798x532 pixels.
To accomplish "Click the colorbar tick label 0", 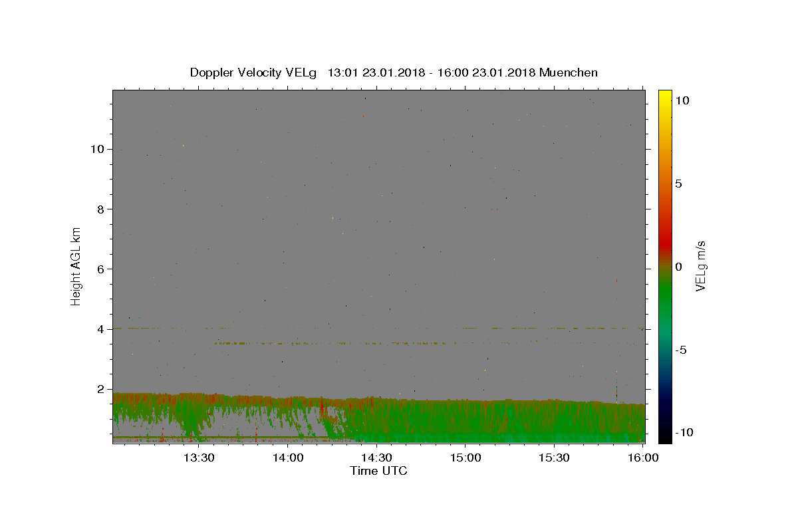I will pos(678,267).
